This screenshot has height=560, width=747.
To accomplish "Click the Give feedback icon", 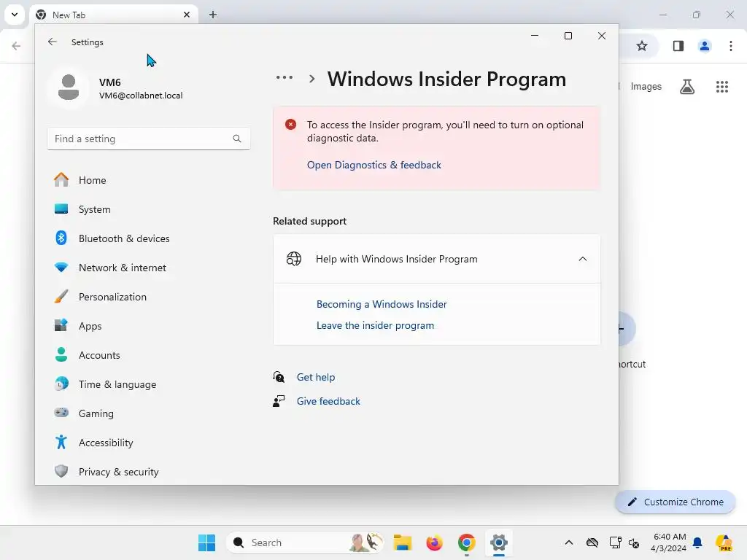I will point(279,401).
